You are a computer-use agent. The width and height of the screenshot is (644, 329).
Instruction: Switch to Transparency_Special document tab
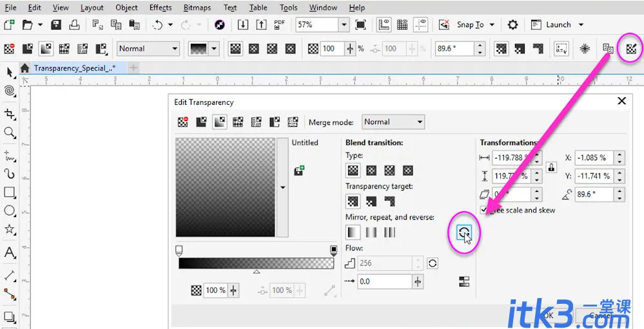pos(75,68)
